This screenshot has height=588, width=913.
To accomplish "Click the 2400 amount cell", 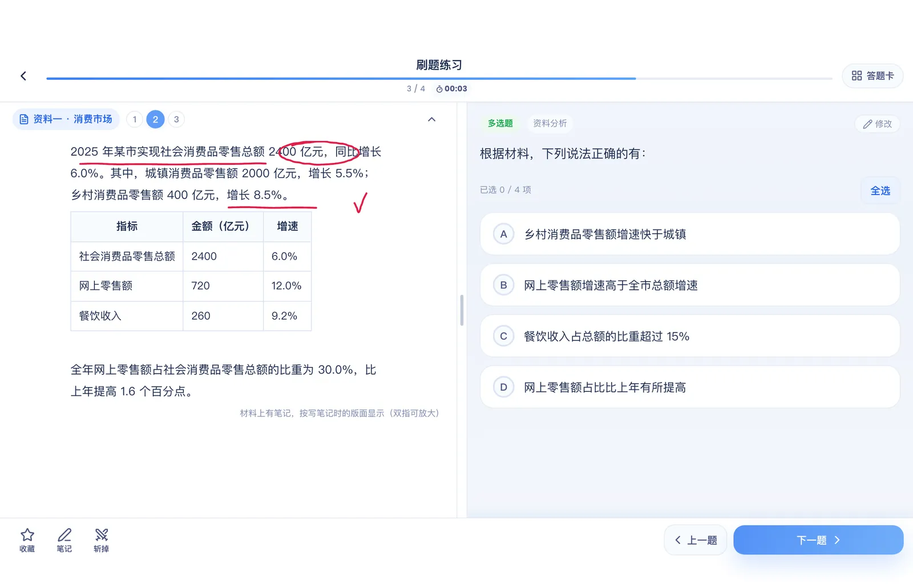I will pyautogui.click(x=223, y=256).
